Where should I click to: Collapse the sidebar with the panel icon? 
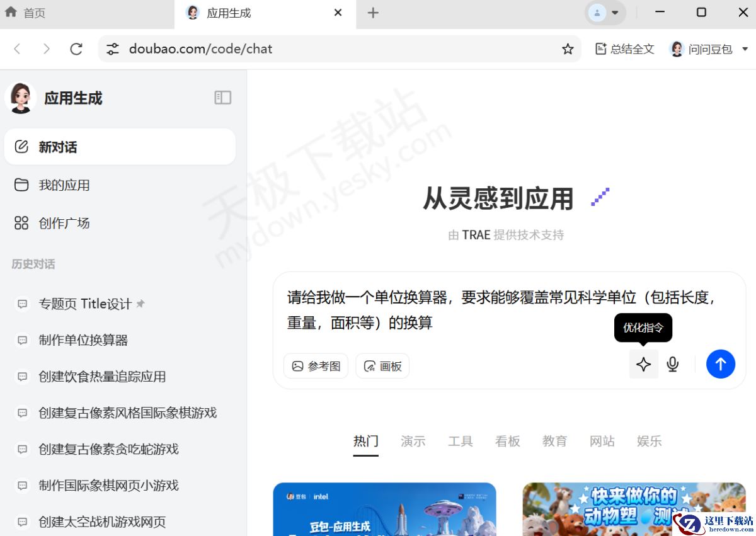(222, 98)
